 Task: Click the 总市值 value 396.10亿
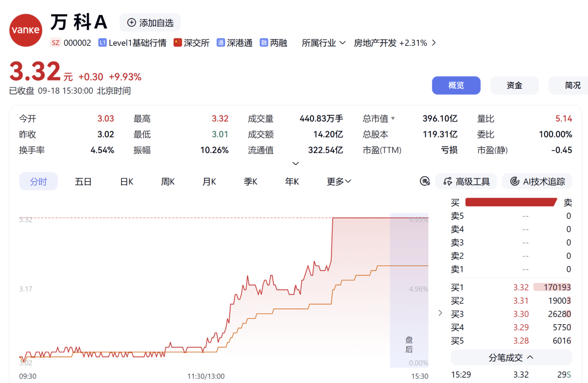tap(440, 119)
